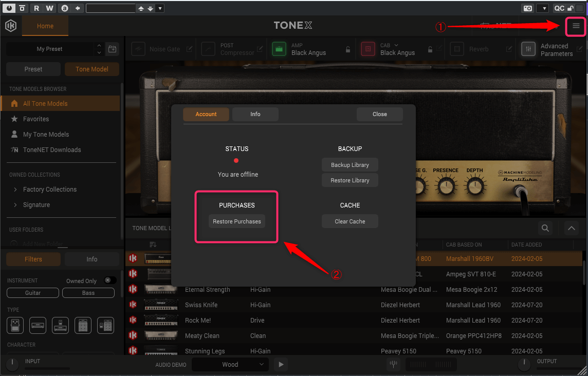
Task: Click the CAB lock icon
Action: click(x=430, y=49)
